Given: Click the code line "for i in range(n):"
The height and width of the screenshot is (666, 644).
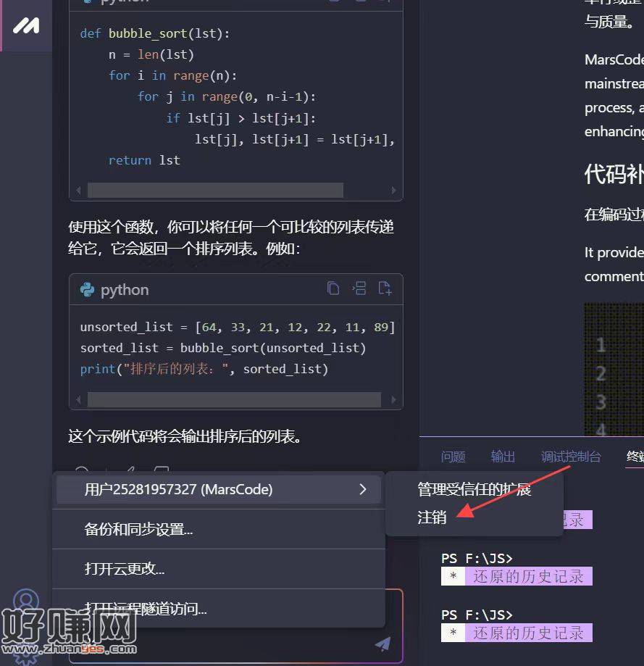Looking at the screenshot, I should coord(173,75).
